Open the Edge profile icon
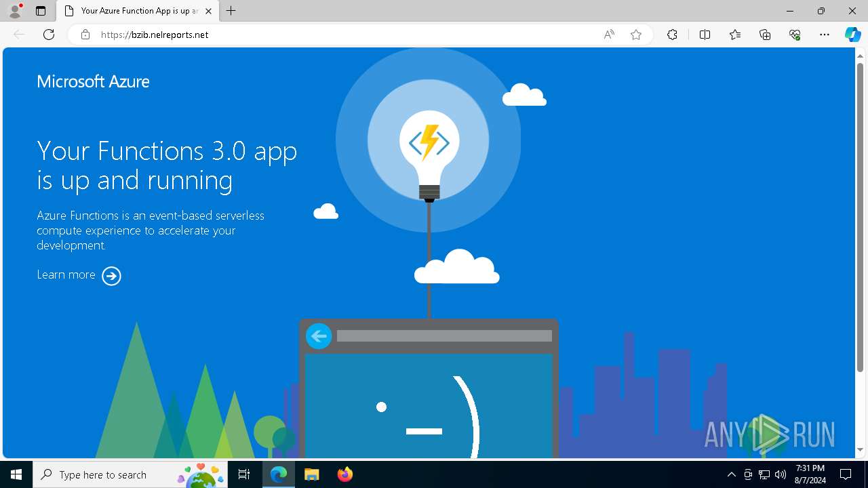 pyautogui.click(x=15, y=11)
